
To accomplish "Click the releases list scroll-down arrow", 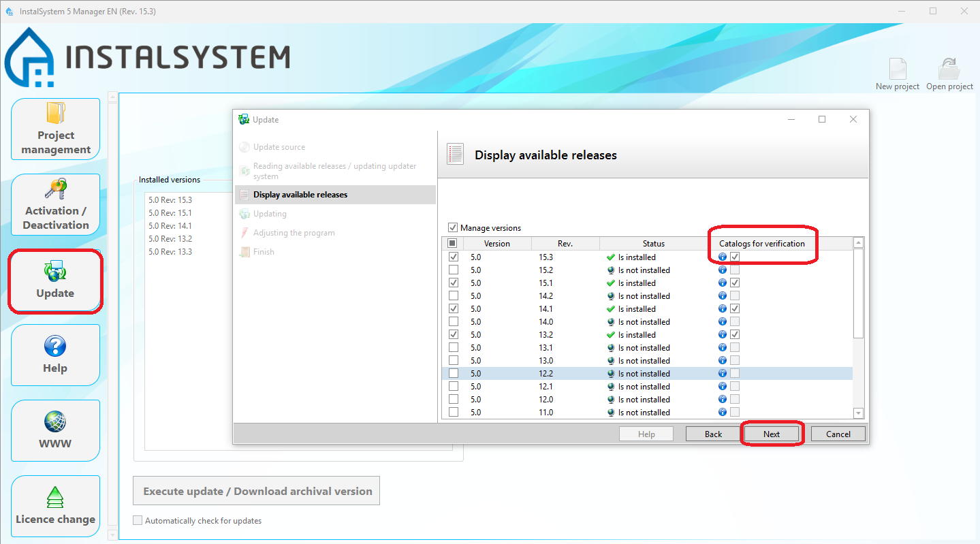I will (858, 413).
